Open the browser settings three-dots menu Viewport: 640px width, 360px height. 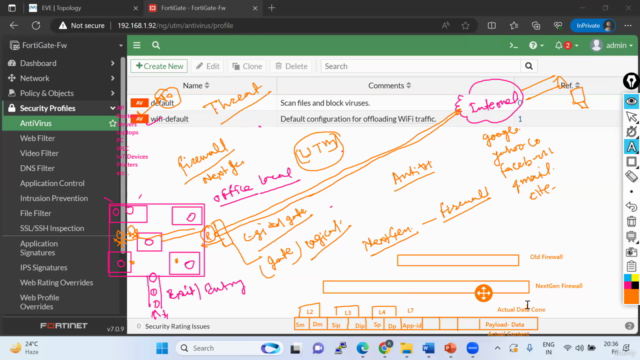pyautogui.click(x=628, y=26)
